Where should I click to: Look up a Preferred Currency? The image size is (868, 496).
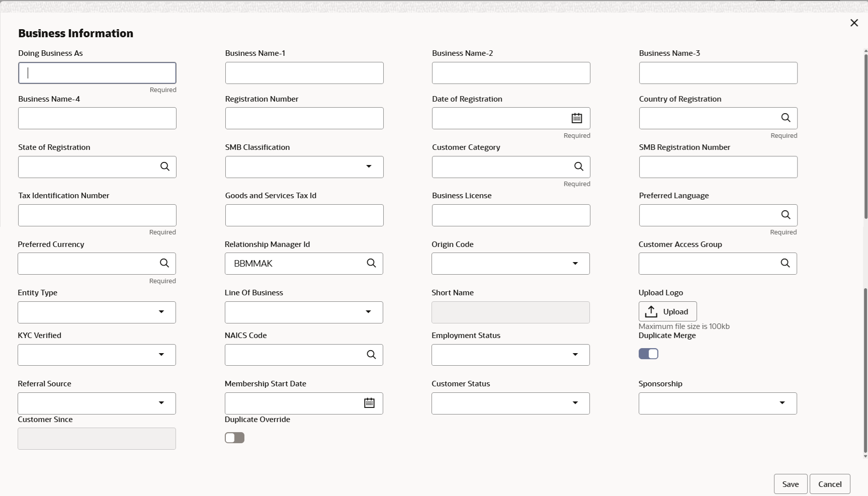click(x=164, y=263)
